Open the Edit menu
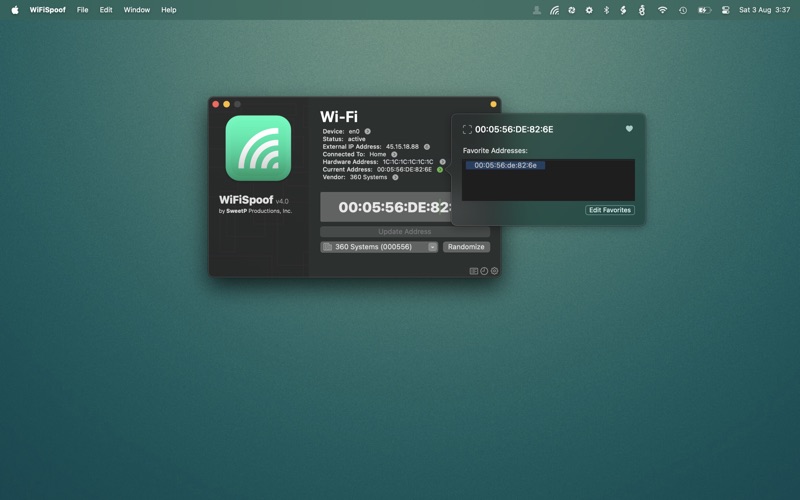 click(x=106, y=10)
